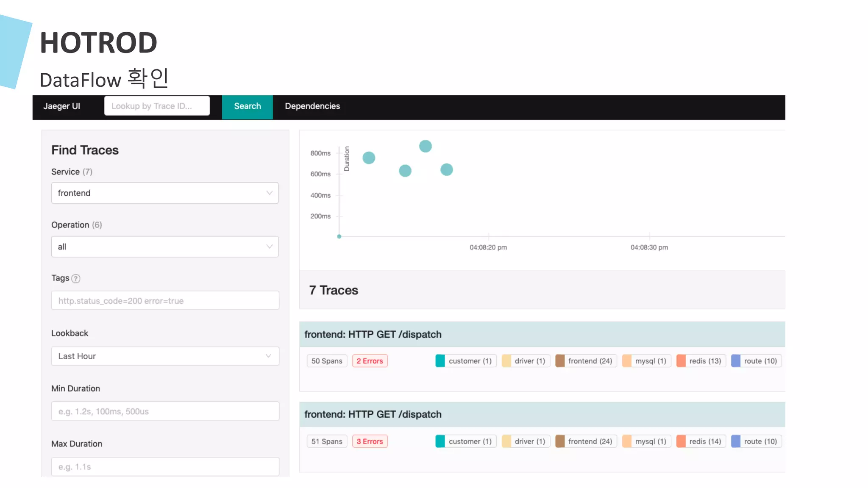This screenshot has width=868, height=488.
Task: Focus the Lookup by Trace ID field
Action: coord(157,106)
